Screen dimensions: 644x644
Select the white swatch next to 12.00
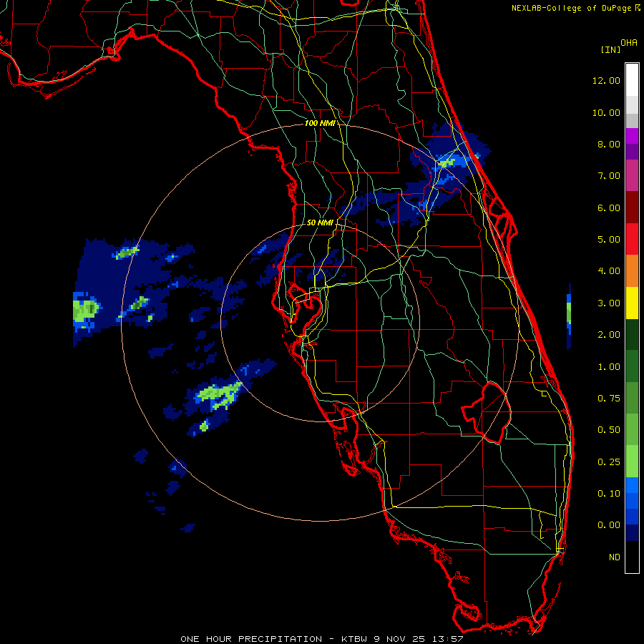(x=632, y=80)
